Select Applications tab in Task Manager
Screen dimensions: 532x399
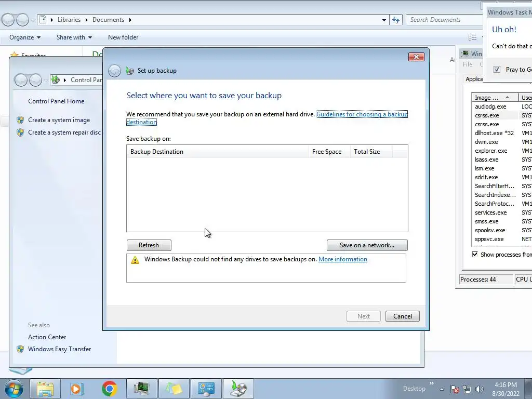(474, 79)
